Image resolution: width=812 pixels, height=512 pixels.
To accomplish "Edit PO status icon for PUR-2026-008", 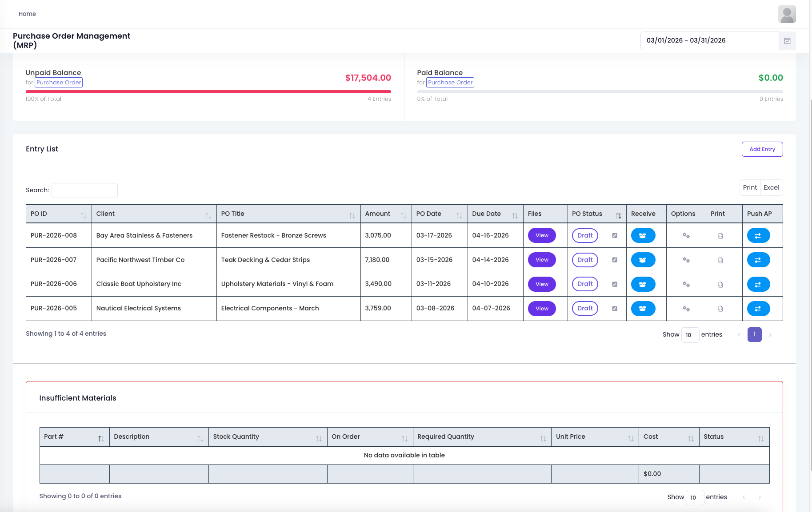I will pos(614,235).
